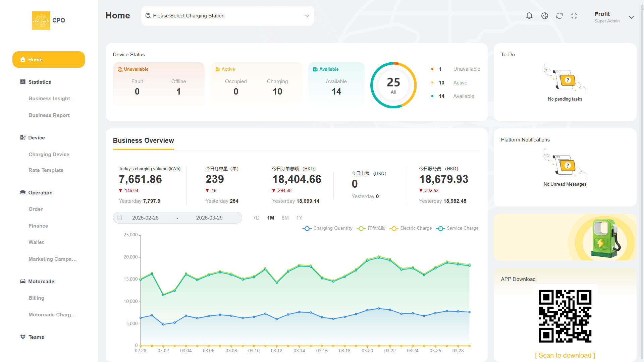Click the Motorcade car icon
Viewport: 644px width, 362px height.
[23, 281]
